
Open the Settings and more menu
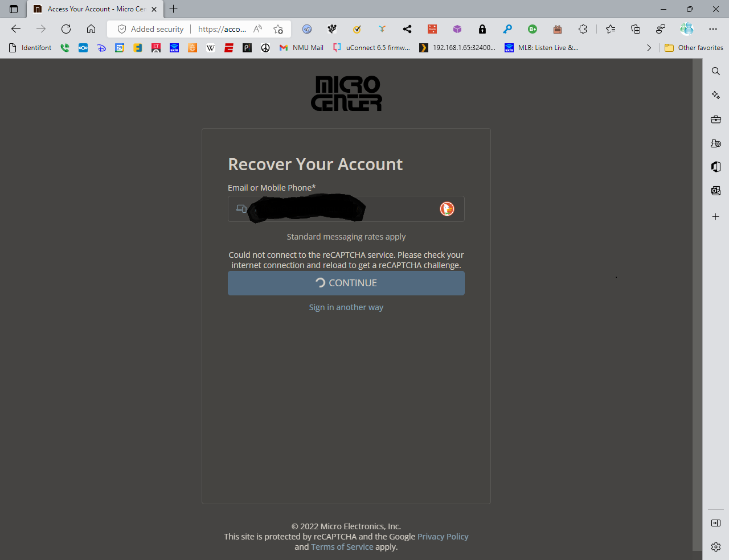(713, 29)
